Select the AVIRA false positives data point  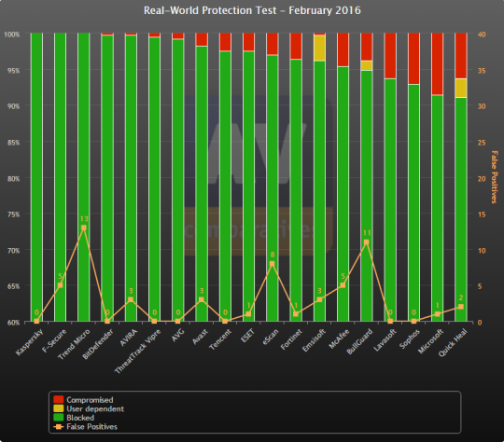[131, 299]
